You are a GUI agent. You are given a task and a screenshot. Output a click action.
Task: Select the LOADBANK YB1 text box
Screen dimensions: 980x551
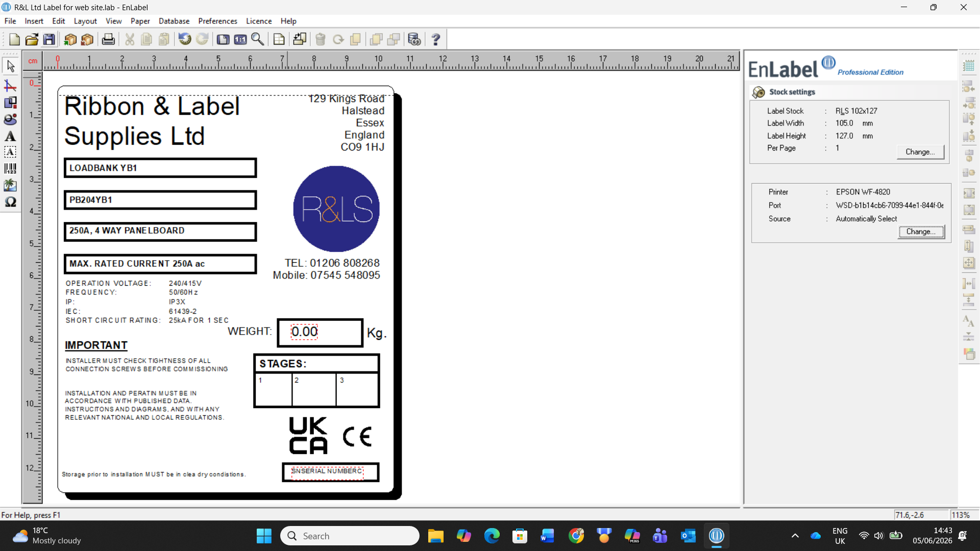pyautogui.click(x=160, y=168)
